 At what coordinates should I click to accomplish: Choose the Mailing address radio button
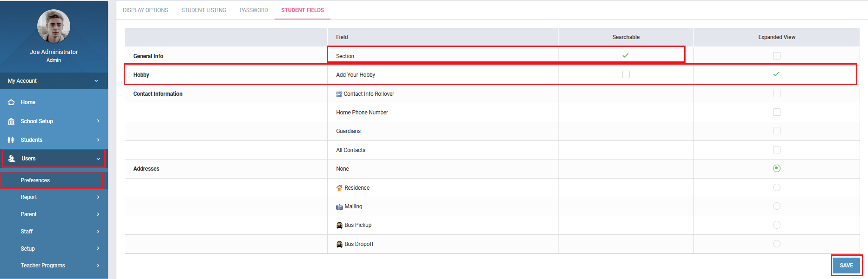pyautogui.click(x=777, y=206)
